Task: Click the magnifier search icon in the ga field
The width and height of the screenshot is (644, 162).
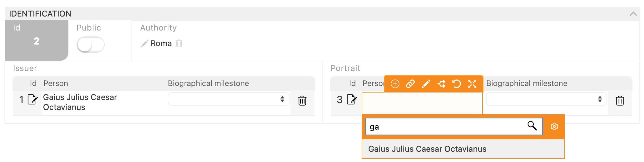Action: (x=532, y=126)
